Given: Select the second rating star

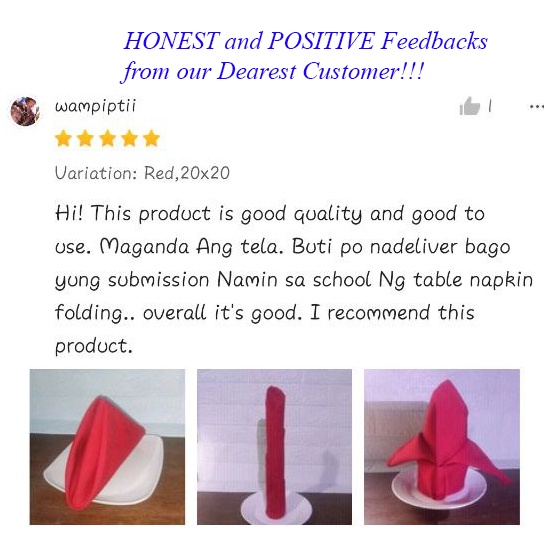Looking at the screenshot, I should [x=85, y=138].
